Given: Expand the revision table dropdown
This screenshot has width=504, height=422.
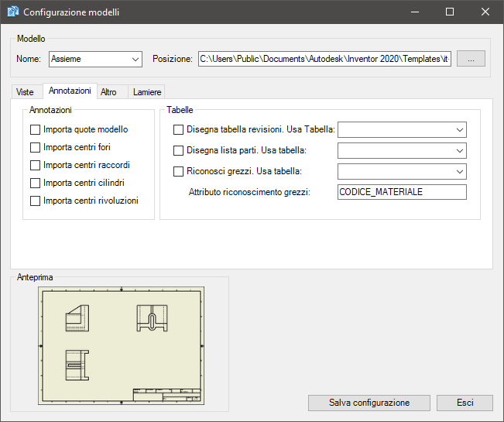Looking at the screenshot, I should [402, 130].
